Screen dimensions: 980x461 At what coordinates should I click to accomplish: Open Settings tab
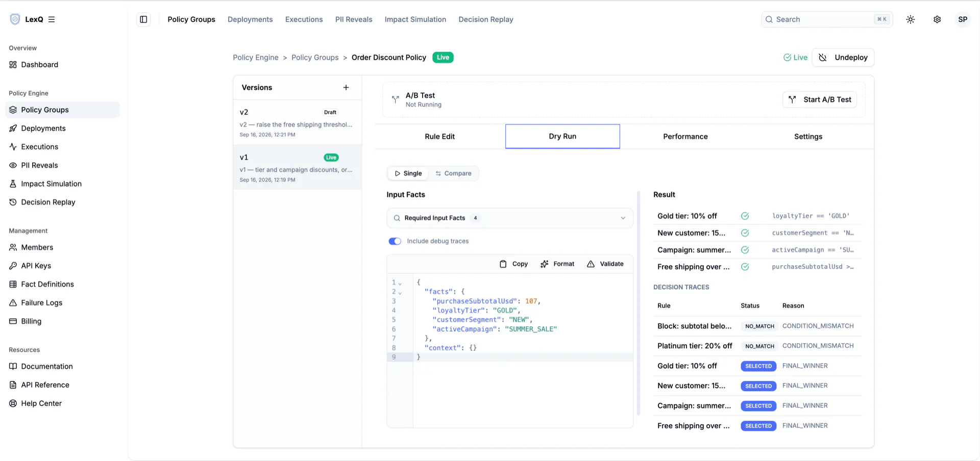808,137
